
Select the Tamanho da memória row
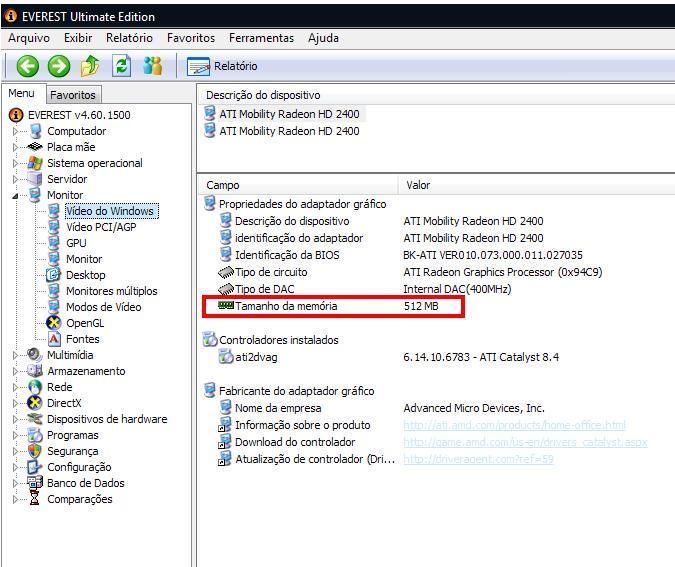tap(334, 306)
